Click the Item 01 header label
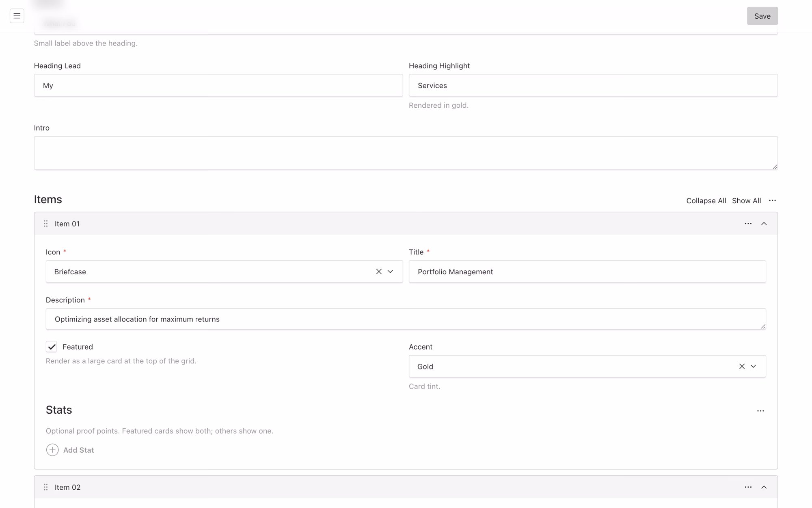The height and width of the screenshot is (508, 812). click(x=67, y=224)
